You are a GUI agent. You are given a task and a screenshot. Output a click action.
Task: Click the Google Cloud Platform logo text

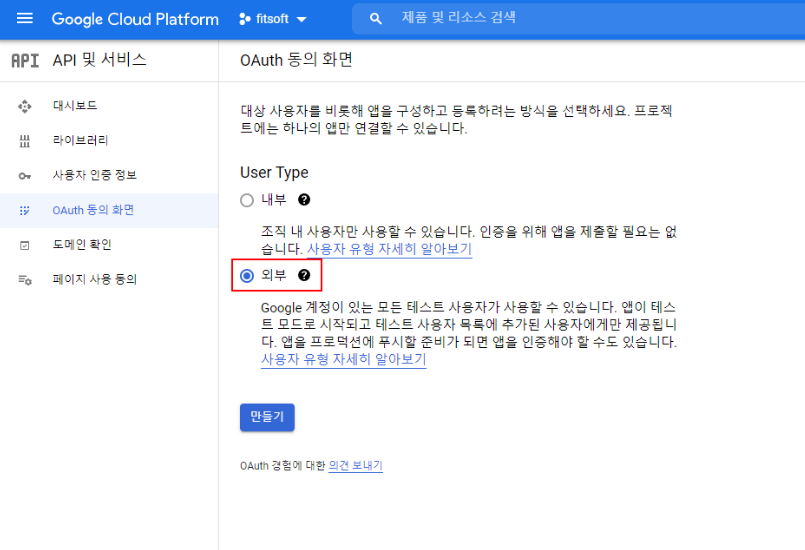135,19
